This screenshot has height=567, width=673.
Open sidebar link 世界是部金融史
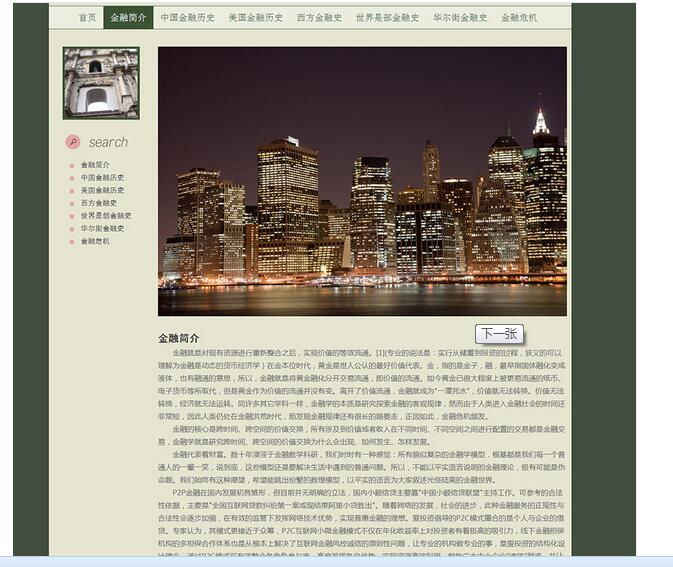tap(106, 215)
